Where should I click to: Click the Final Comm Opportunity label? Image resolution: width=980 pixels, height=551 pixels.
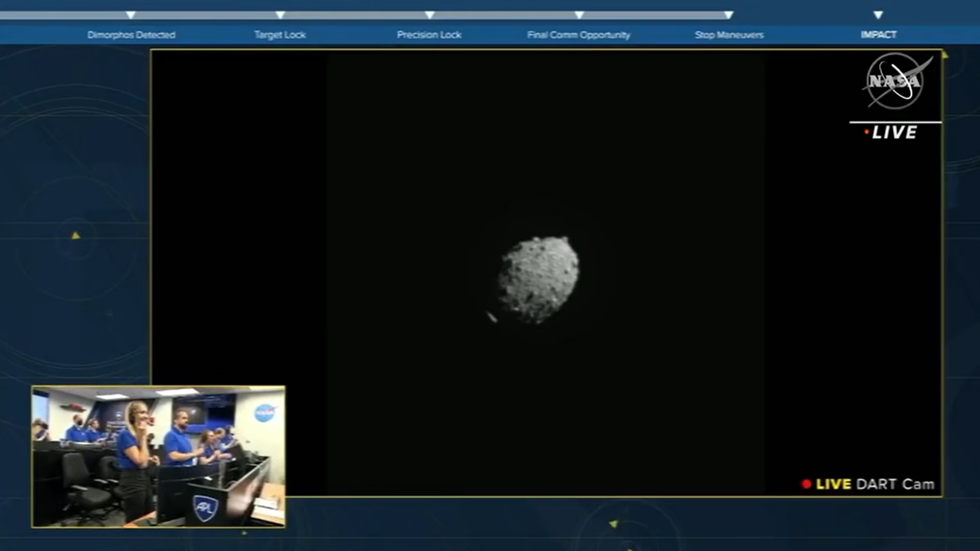(x=579, y=35)
